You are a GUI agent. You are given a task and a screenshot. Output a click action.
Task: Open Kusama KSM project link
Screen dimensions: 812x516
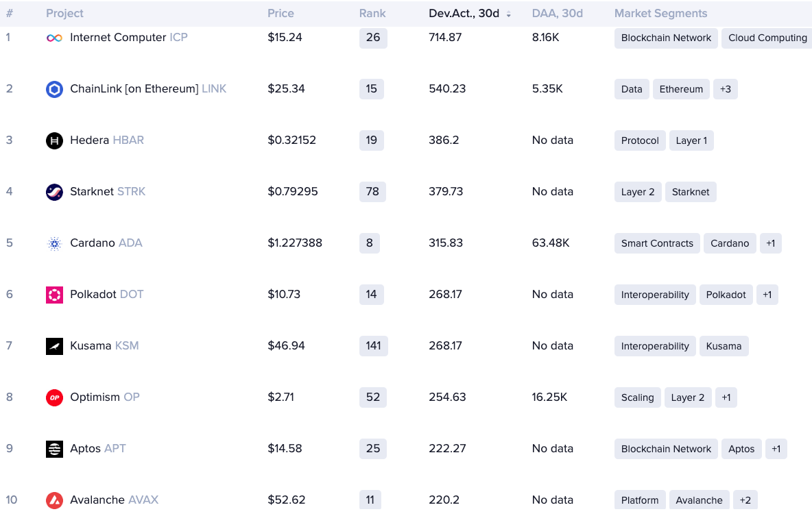104,345
